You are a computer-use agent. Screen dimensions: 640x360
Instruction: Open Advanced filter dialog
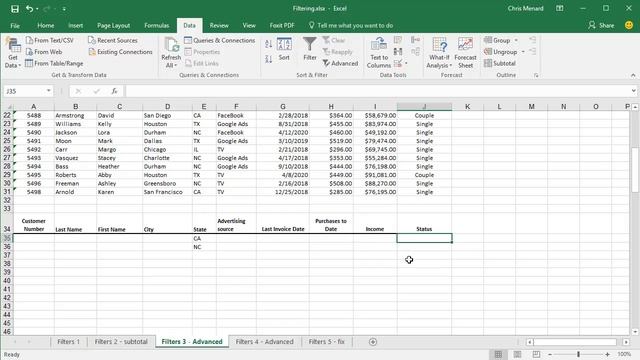(340, 63)
